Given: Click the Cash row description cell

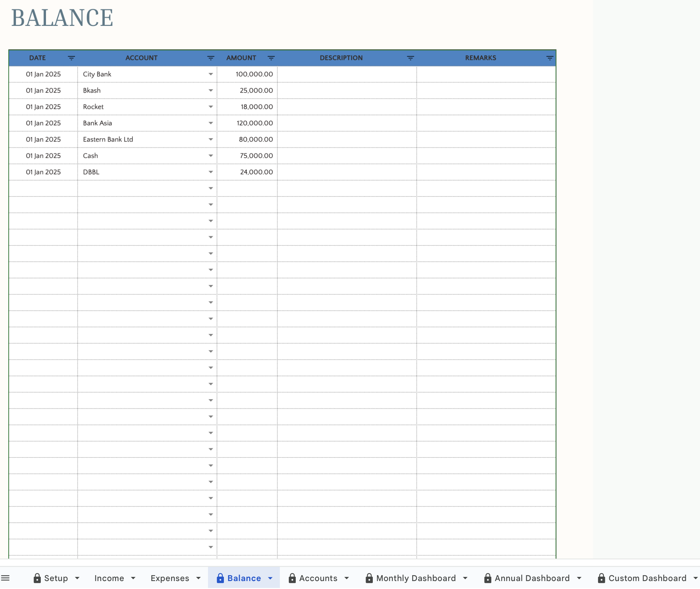Looking at the screenshot, I should click(347, 156).
